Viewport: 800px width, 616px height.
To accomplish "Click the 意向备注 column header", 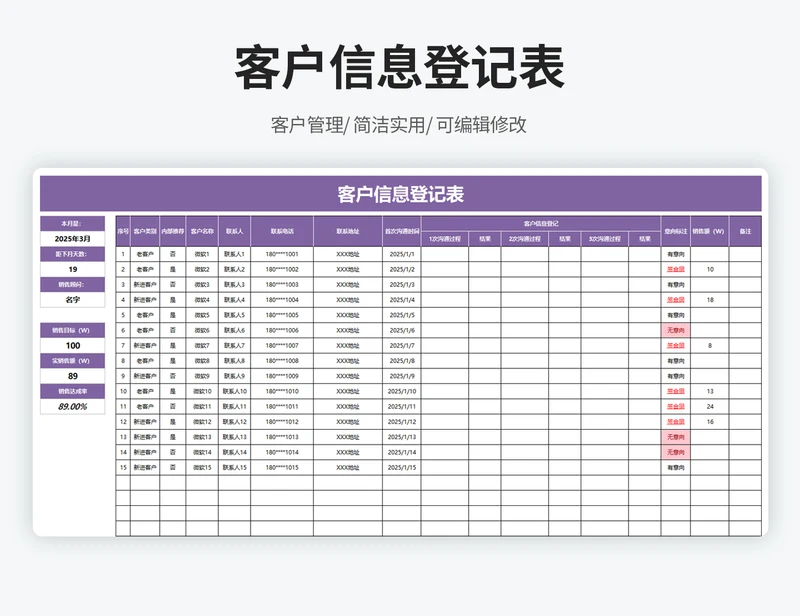I will (x=676, y=230).
